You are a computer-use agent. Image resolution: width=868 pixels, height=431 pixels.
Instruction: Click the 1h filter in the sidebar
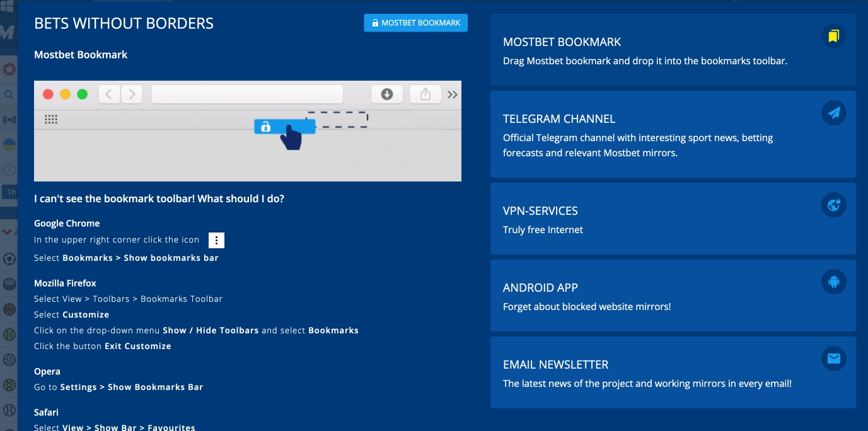pyautogui.click(x=10, y=192)
